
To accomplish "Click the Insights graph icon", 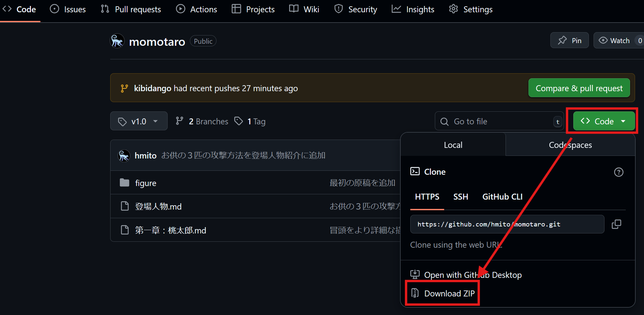I will [396, 9].
